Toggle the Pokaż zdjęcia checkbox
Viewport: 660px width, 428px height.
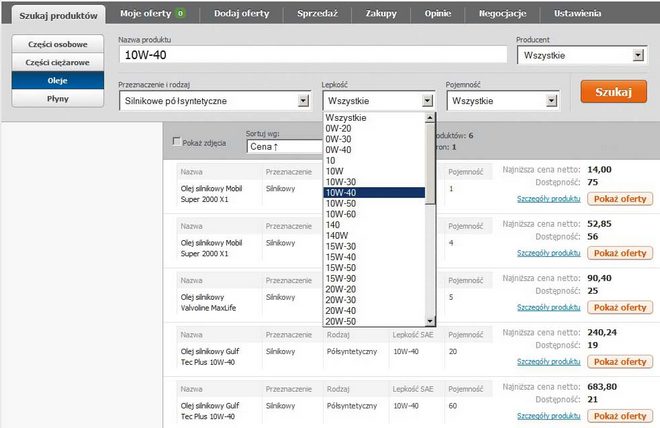[178, 142]
